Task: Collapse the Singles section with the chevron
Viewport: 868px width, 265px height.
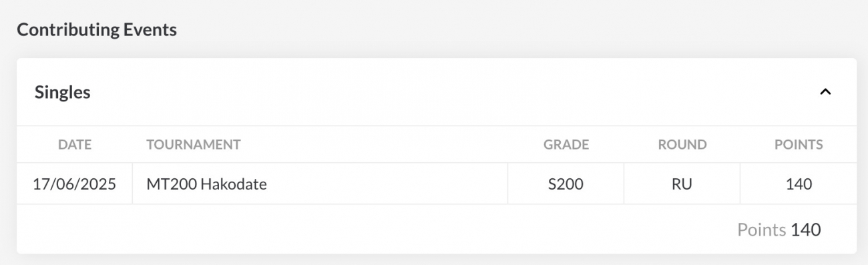Action: pyautogui.click(x=825, y=92)
